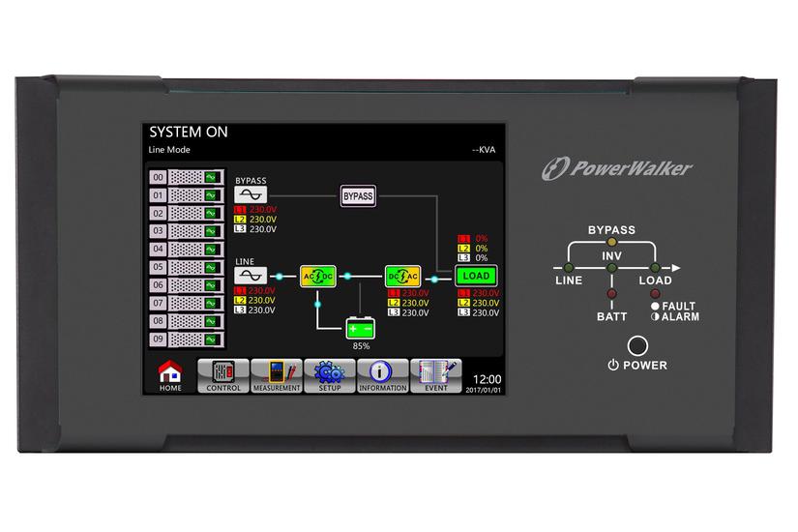Tap bypass L1 230.0V reading

coord(255,209)
